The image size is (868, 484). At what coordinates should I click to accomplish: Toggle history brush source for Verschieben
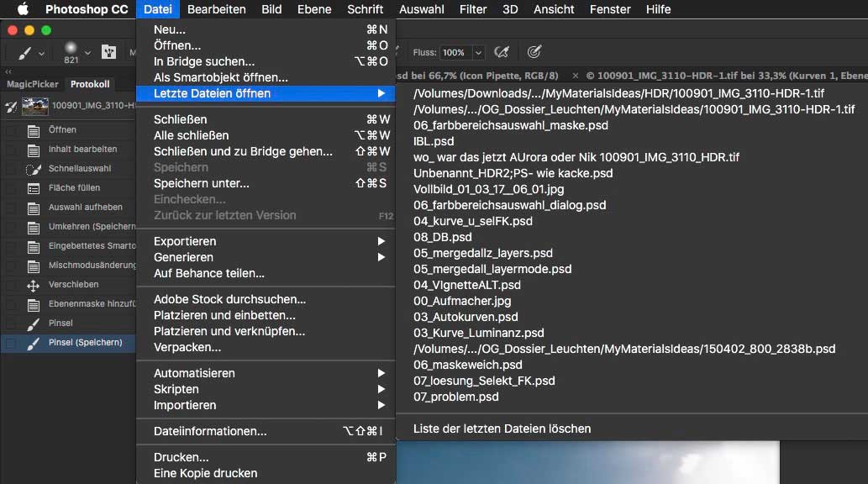11,285
